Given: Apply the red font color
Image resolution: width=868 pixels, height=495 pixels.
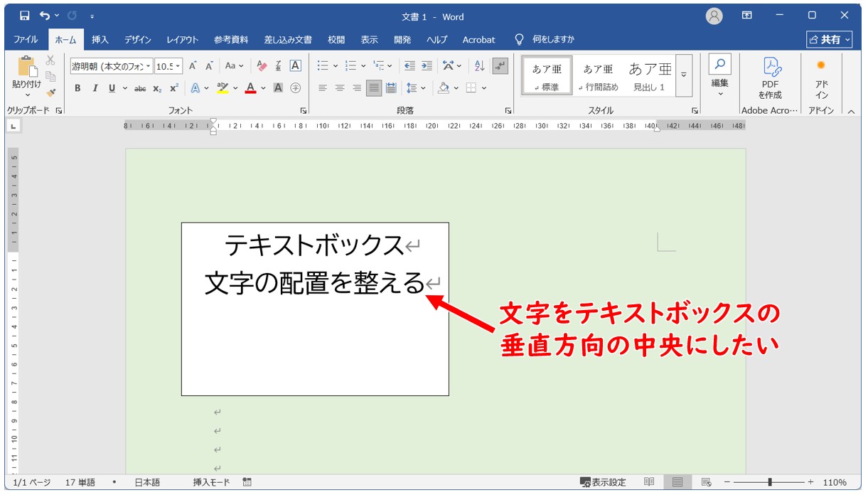Looking at the screenshot, I should click(x=250, y=88).
